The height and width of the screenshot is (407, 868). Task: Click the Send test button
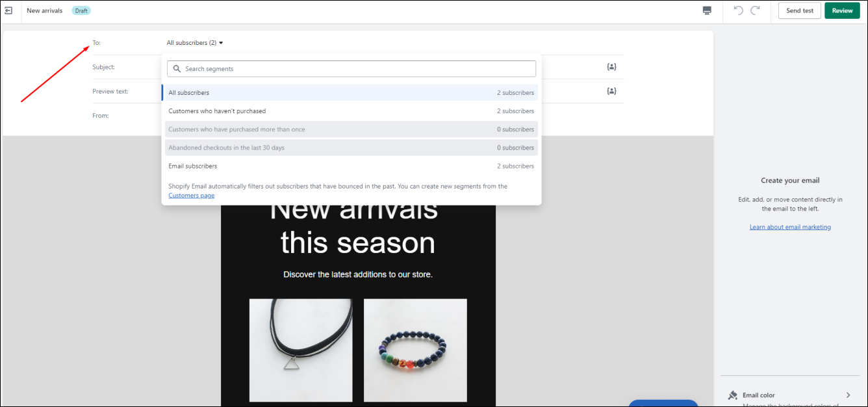[800, 10]
